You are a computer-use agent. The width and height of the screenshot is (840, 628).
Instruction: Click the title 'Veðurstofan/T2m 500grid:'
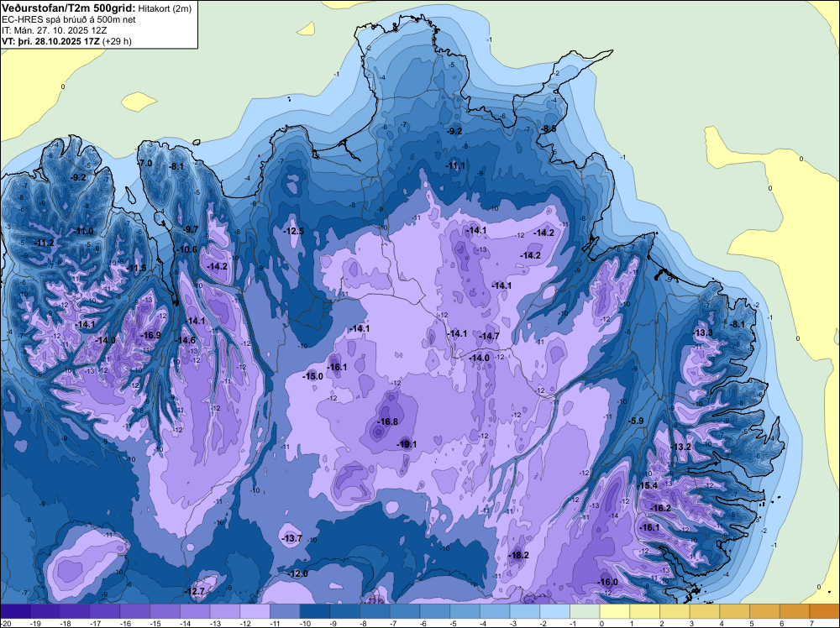click(x=68, y=8)
